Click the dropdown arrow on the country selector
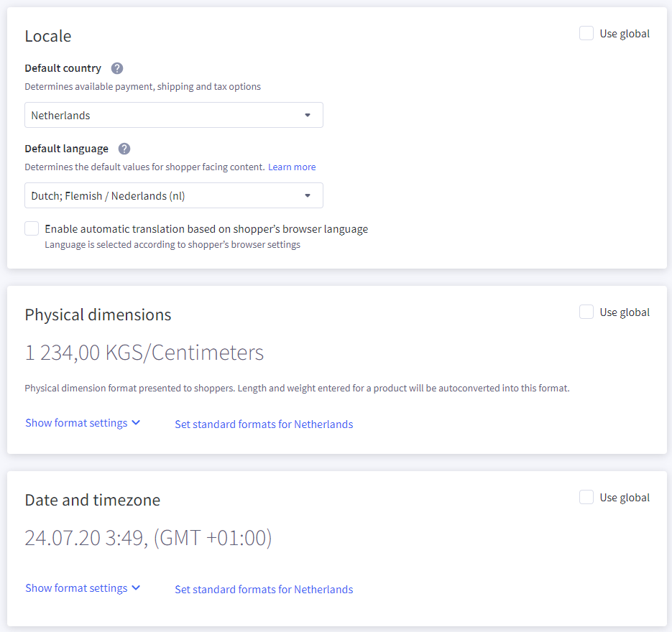The image size is (672, 632). click(x=308, y=115)
